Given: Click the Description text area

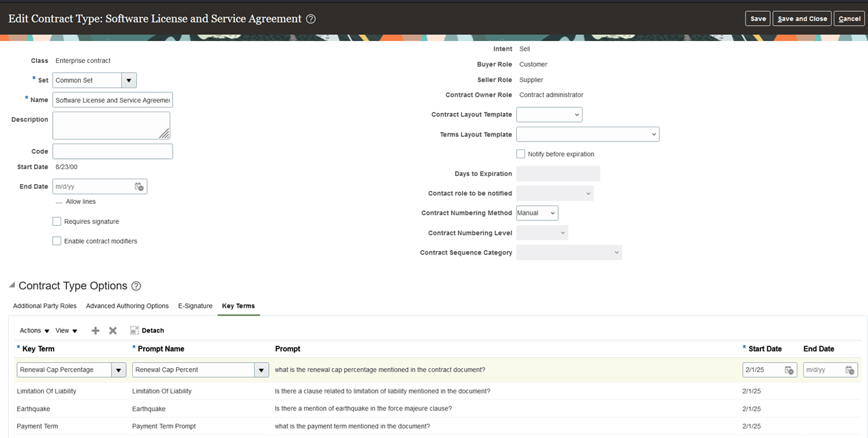Looking at the screenshot, I should (x=111, y=125).
